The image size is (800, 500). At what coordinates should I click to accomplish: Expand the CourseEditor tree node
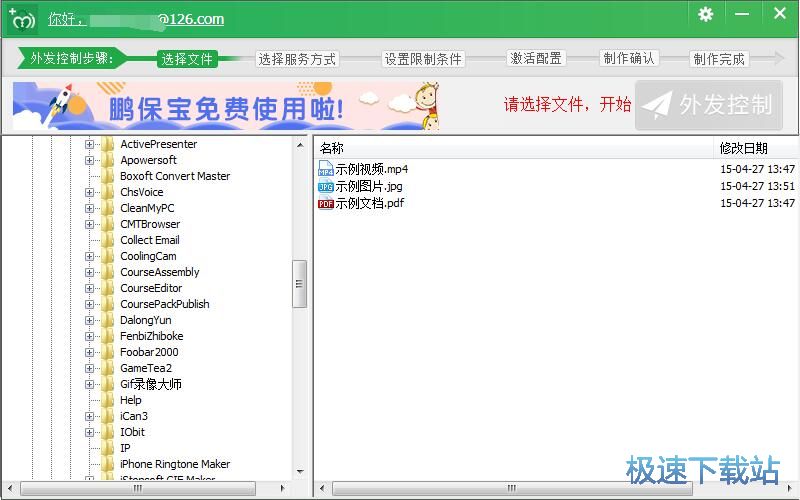pyautogui.click(x=89, y=288)
